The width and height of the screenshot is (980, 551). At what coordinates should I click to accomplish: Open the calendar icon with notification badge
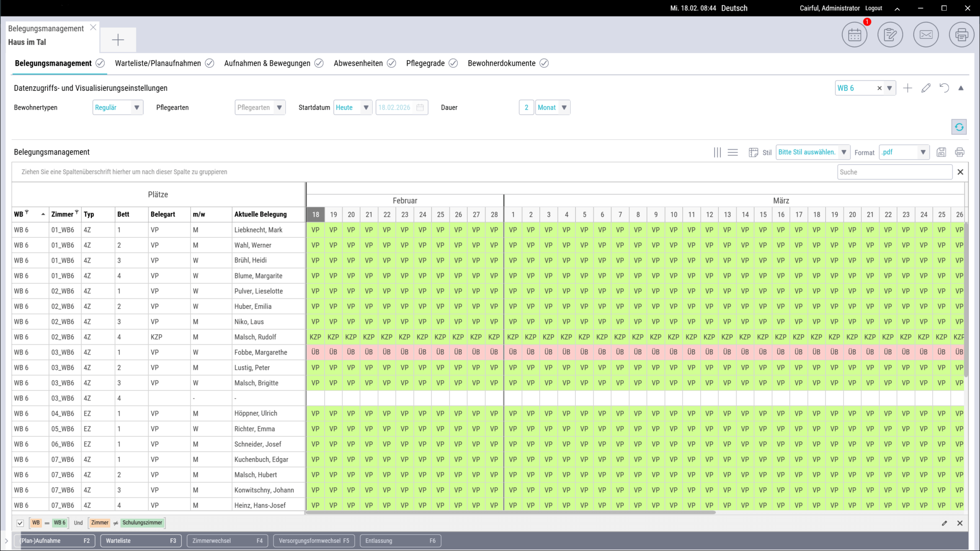tap(854, 35)
